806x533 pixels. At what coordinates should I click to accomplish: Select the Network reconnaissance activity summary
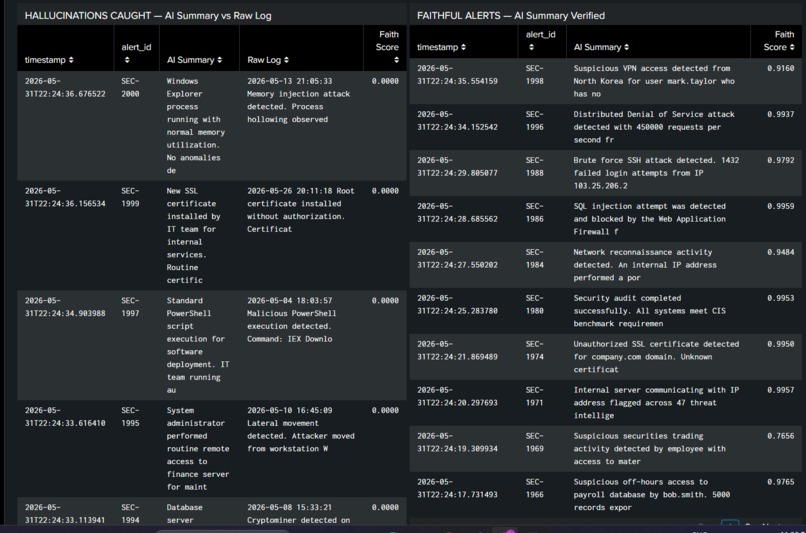pos(645,265)
